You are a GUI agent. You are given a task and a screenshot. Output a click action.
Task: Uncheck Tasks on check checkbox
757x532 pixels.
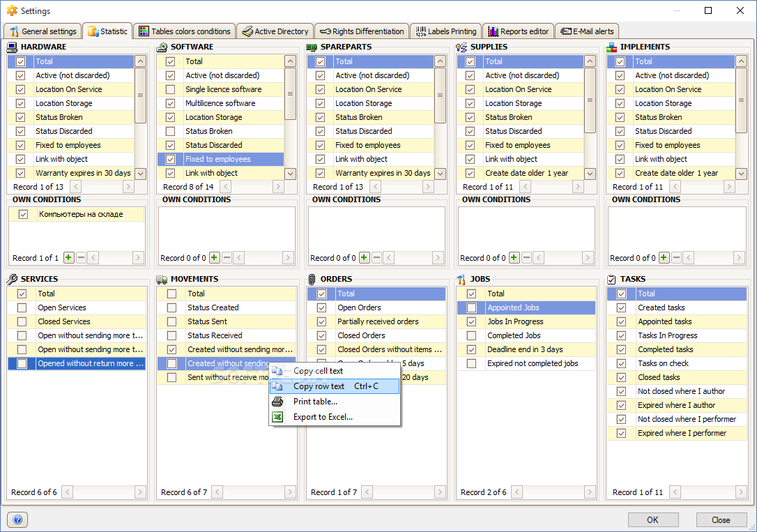tap(621, 363)
